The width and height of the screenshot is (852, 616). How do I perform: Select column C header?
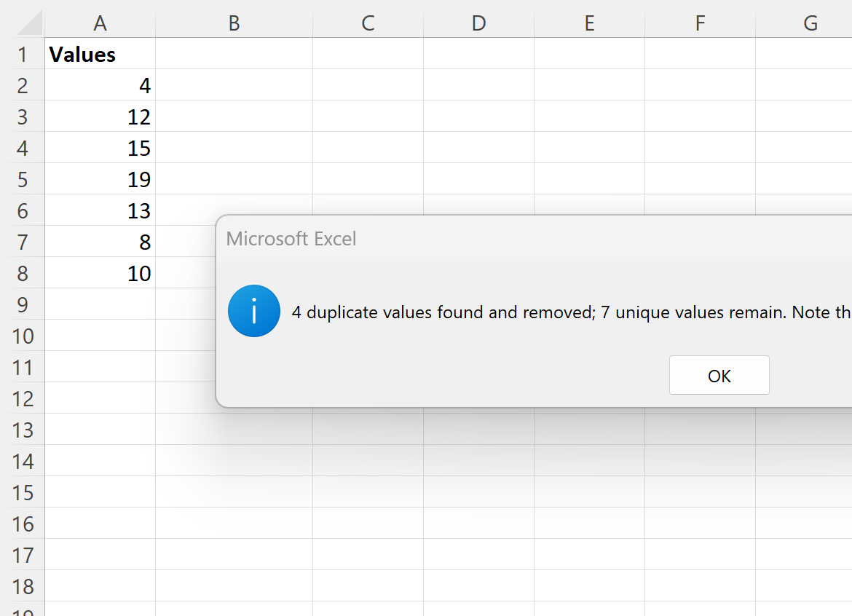[368, 23]
